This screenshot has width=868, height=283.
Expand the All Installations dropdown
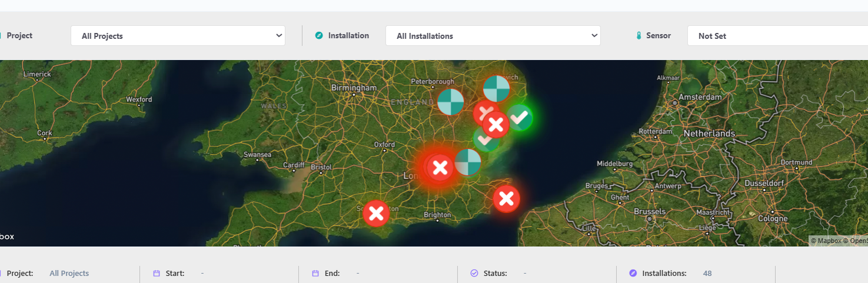coord(493,36)
